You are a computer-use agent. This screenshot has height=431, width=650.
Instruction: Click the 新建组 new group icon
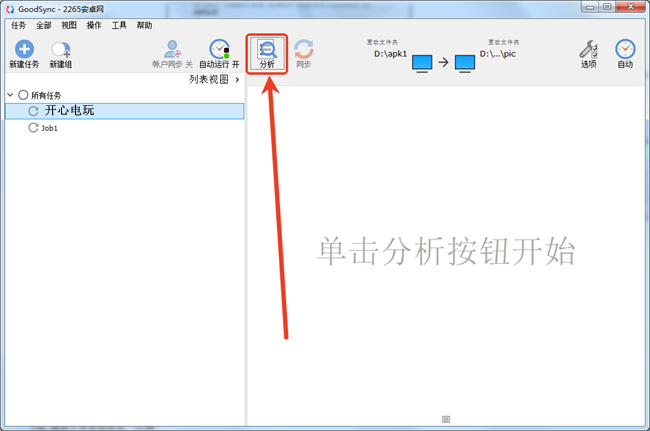(x=61, y=49)
